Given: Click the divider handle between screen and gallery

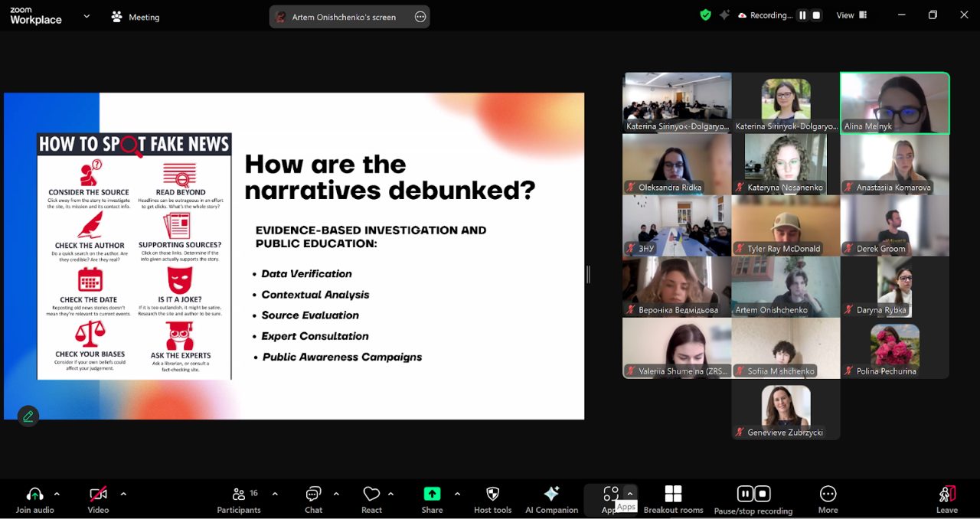Looking at the screenshot, I should point(588,274).
